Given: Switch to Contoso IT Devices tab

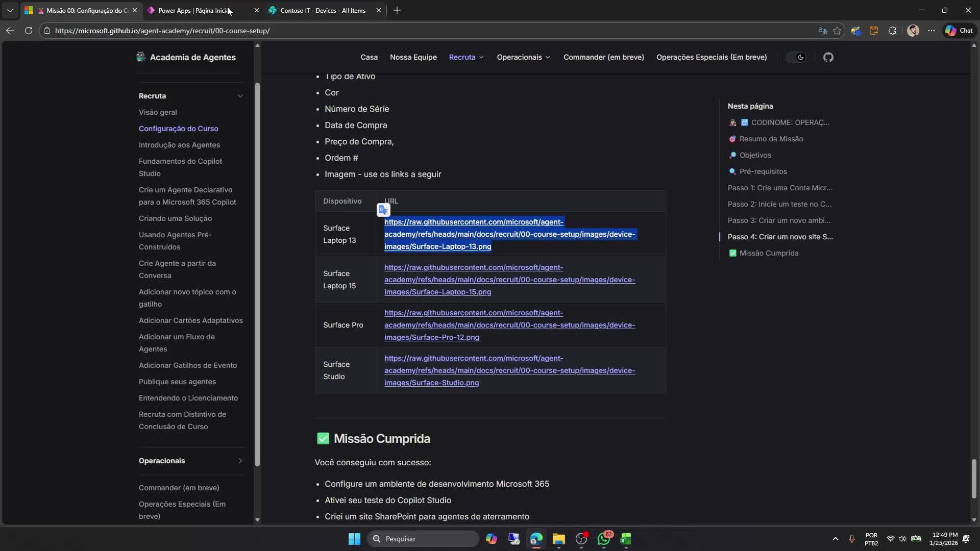Looking at the screenshot, I should tap(323, 10).
